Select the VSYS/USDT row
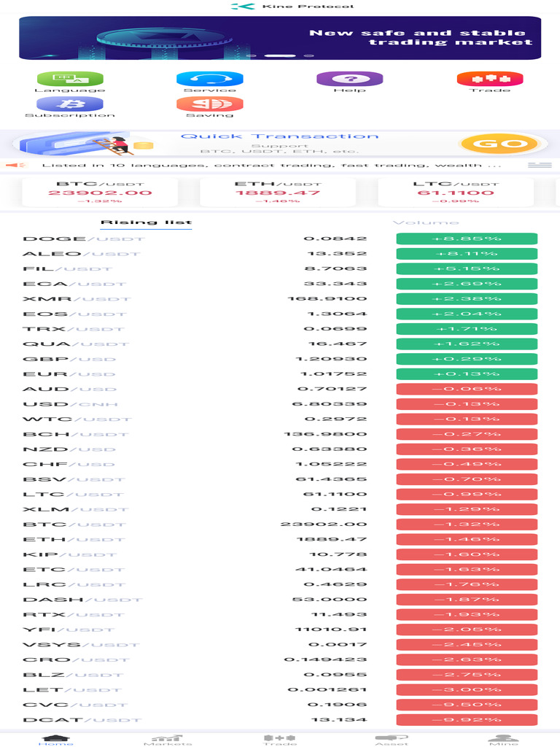560x747 pixels. (280, 645)
